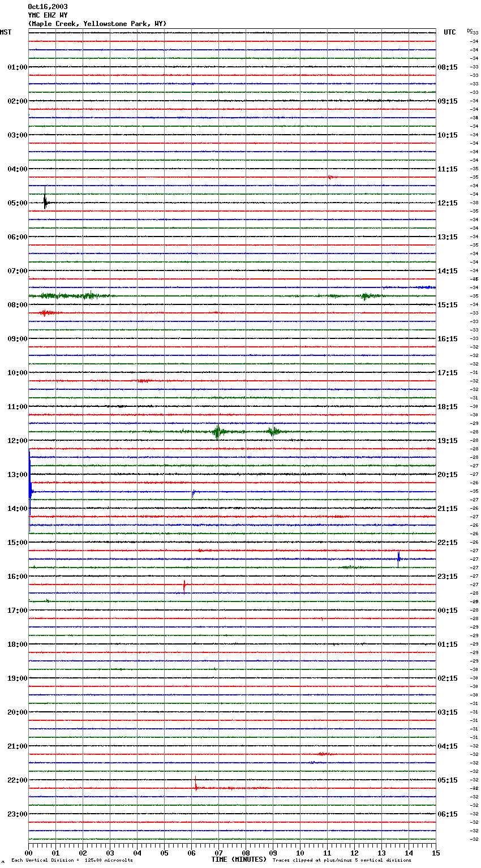Select the "01:00" MST hour label
The width and height of the screenshot is (481, 868).
(x=18, y=67)
